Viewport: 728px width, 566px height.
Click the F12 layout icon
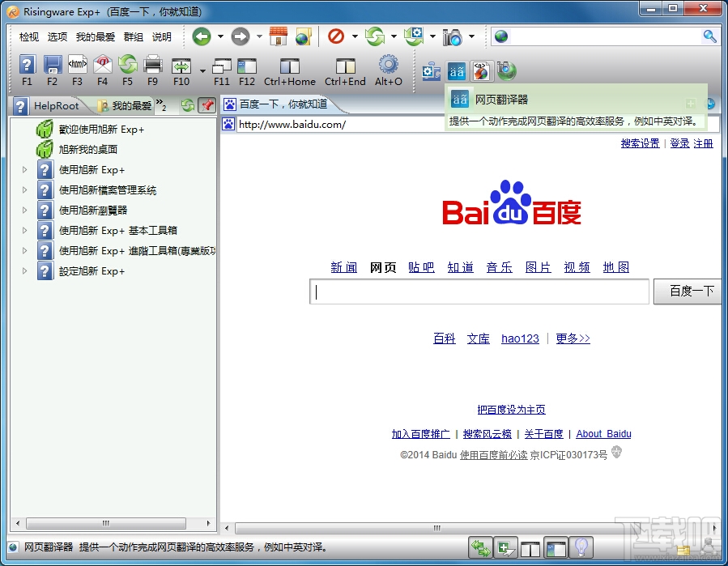click(247, 66)
